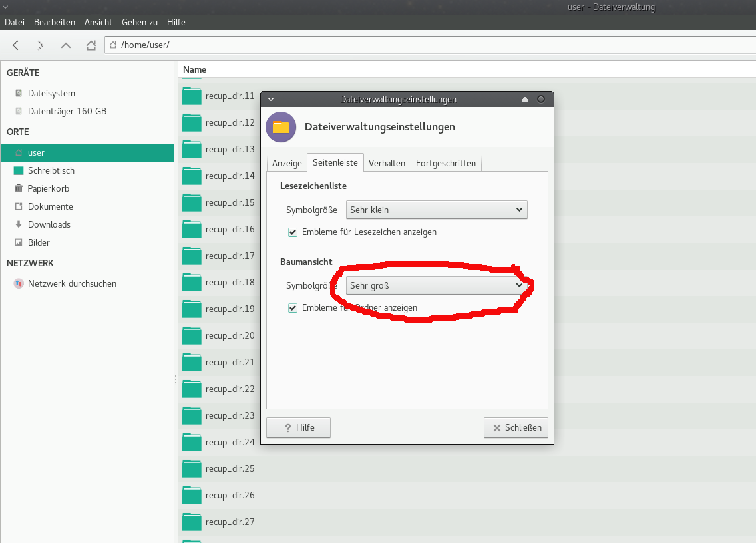The width and height of the screenshot is (756, 543).
Task: Click the forward navigation arrow
Action: (x=41, y=45)
